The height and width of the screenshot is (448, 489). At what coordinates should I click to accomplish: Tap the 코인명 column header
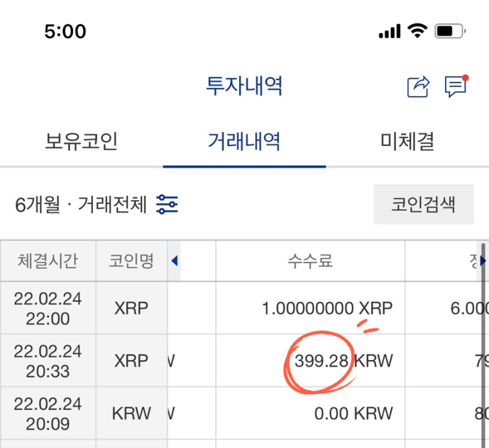131,260
